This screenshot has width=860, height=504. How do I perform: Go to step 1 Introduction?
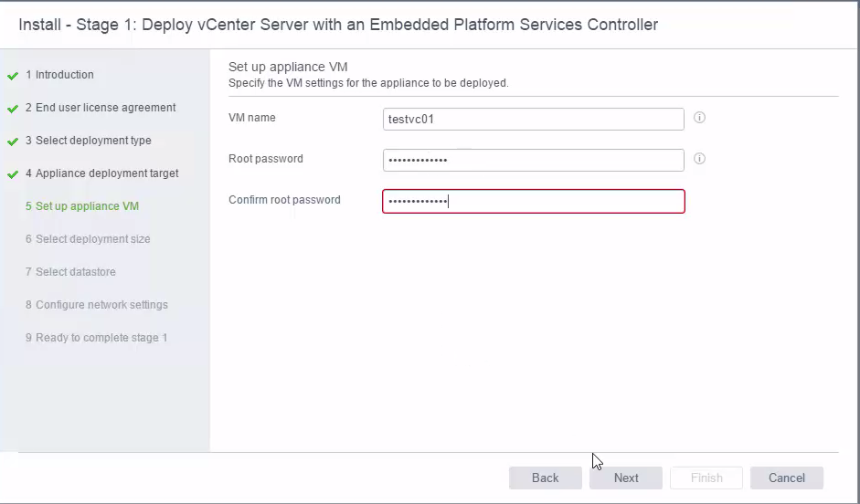[59, 75]
